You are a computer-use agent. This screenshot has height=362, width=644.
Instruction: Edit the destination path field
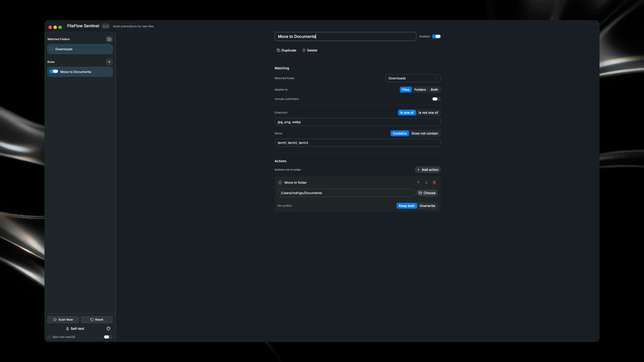coord(346,193)
